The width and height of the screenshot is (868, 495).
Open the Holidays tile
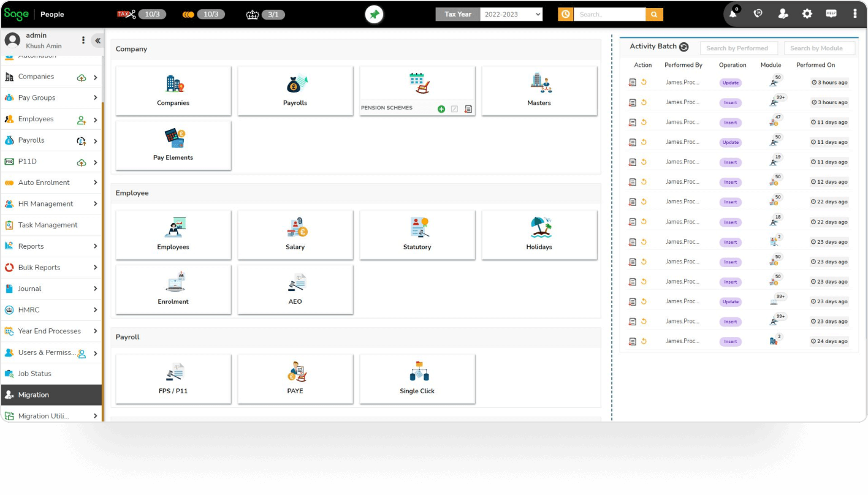coord(539,235)
